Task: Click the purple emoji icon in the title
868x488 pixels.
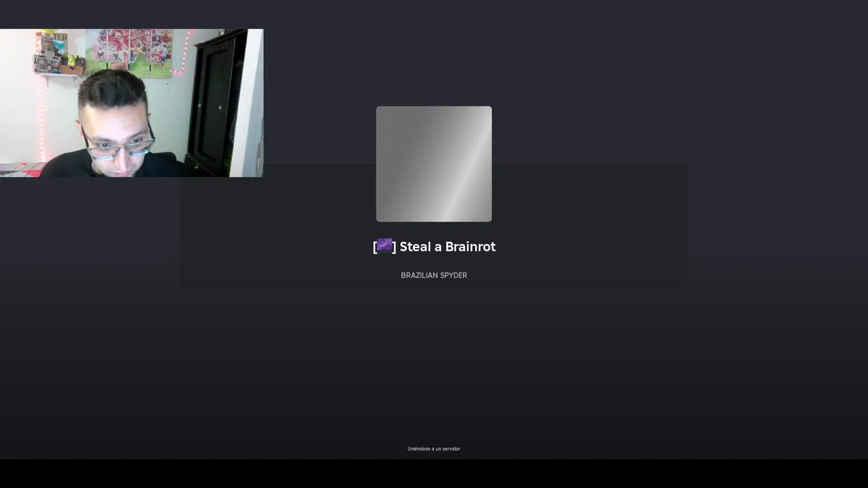Action: coord(384,245)
